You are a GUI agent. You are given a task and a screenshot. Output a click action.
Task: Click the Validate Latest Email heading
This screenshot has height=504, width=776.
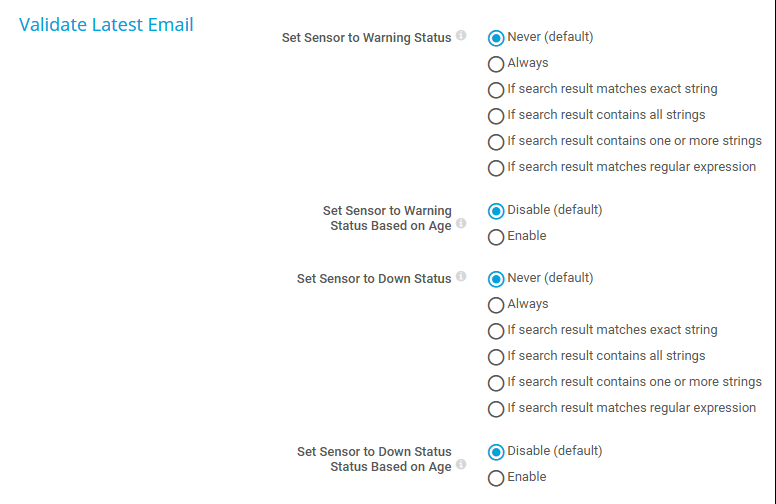106,25
